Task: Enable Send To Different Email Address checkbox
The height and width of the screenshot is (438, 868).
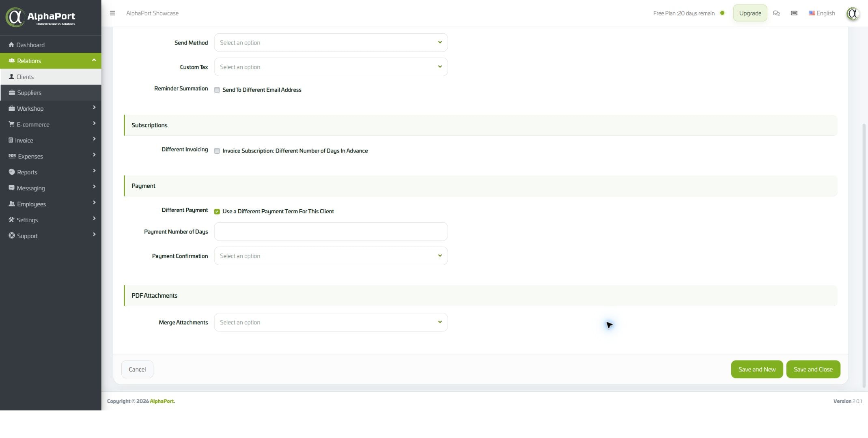Action: click(217, 90)
